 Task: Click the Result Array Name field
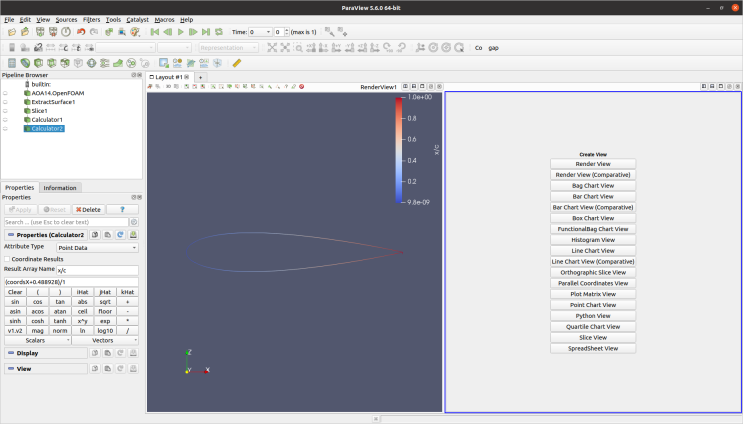pos(97,271)
